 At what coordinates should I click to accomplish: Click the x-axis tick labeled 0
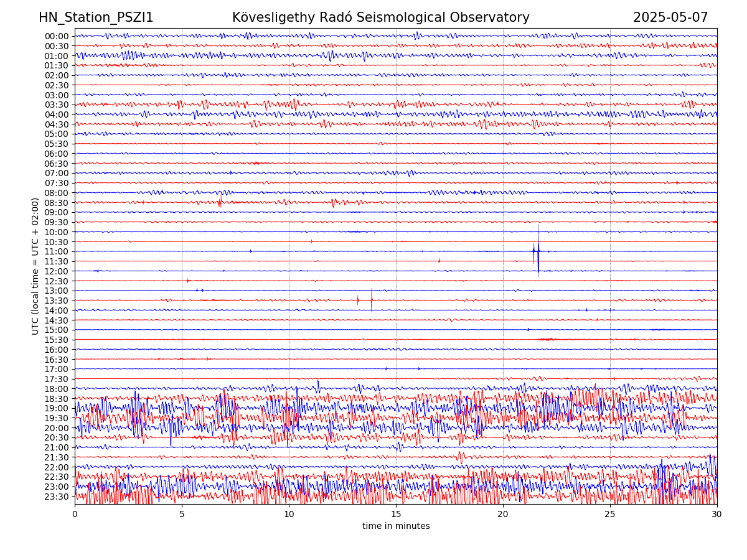pos(75,514)
